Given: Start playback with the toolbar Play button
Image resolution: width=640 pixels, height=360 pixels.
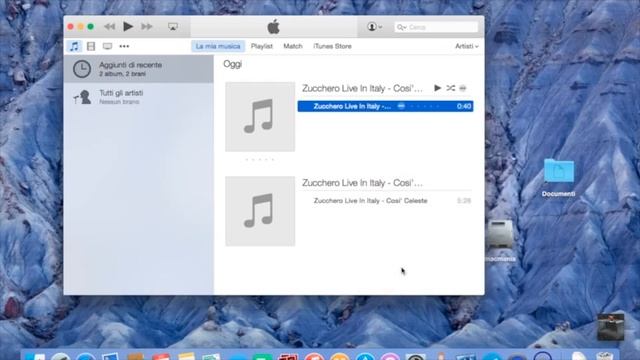Looking at the screenshot, I should [128, 27].
